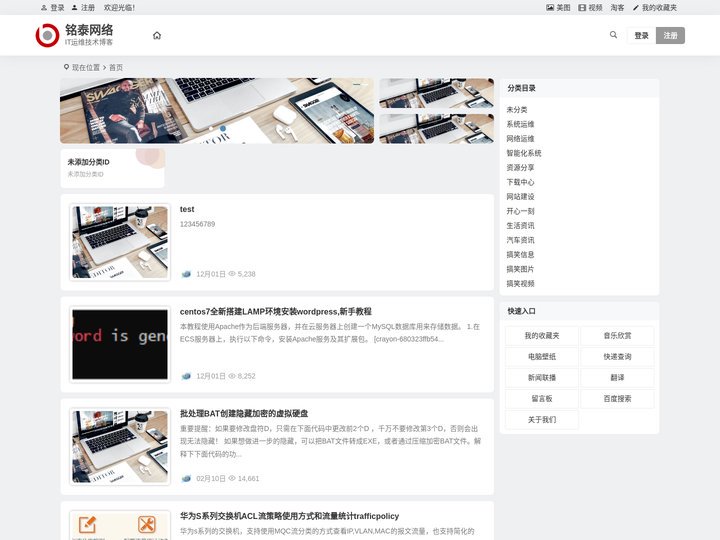Click 关于我们 quick entry button

pos(542,420)
